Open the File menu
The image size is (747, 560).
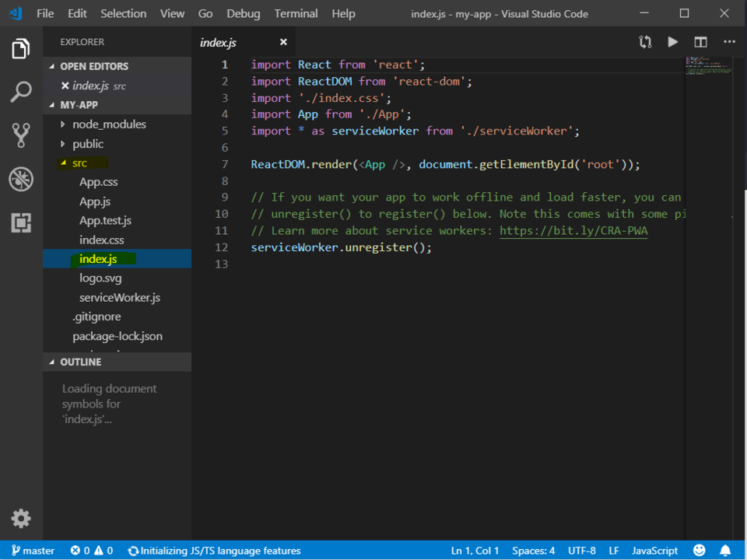(x=45, y=13)
